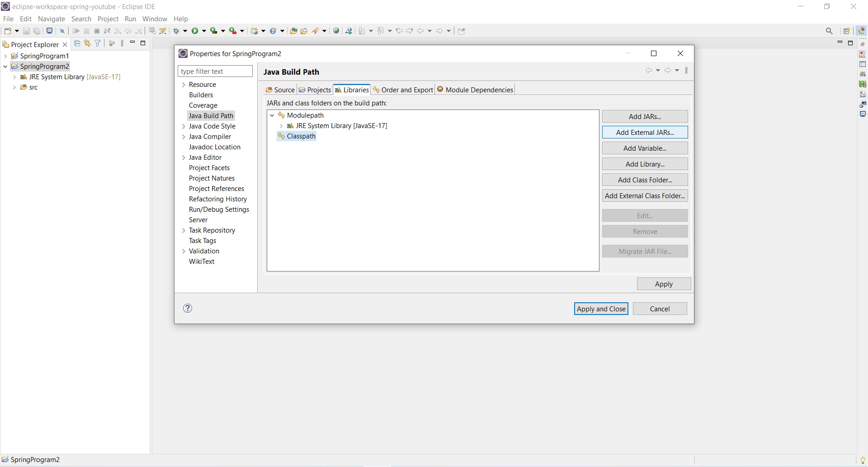The width and height of the screenshot is (868, 467).
Task: Click the Debug bug icon in toolbar
Action: [177, 31]
